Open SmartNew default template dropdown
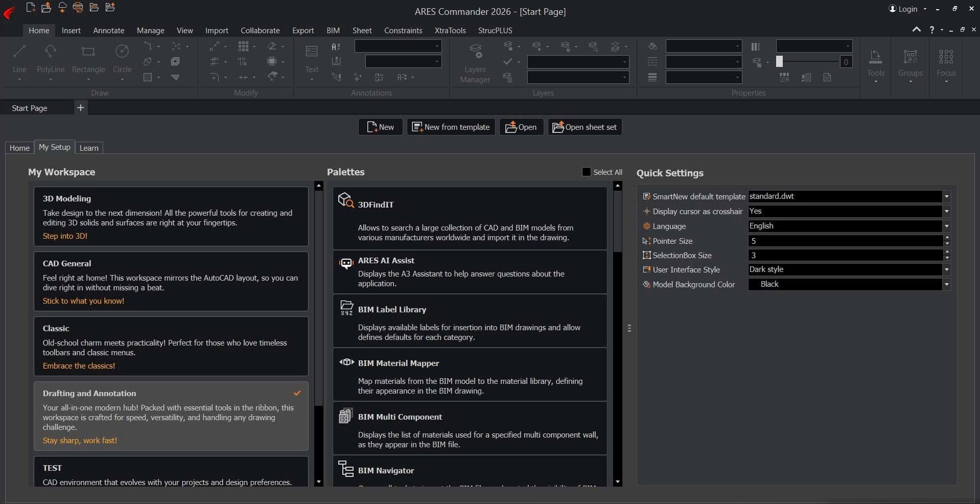Screen dimensions: 980x504 click(x=946, y=196)
